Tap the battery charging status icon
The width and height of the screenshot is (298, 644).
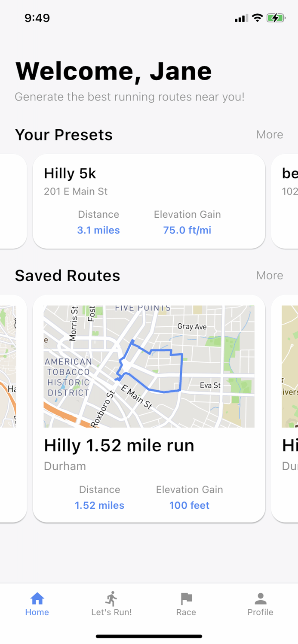pos(275,18)
